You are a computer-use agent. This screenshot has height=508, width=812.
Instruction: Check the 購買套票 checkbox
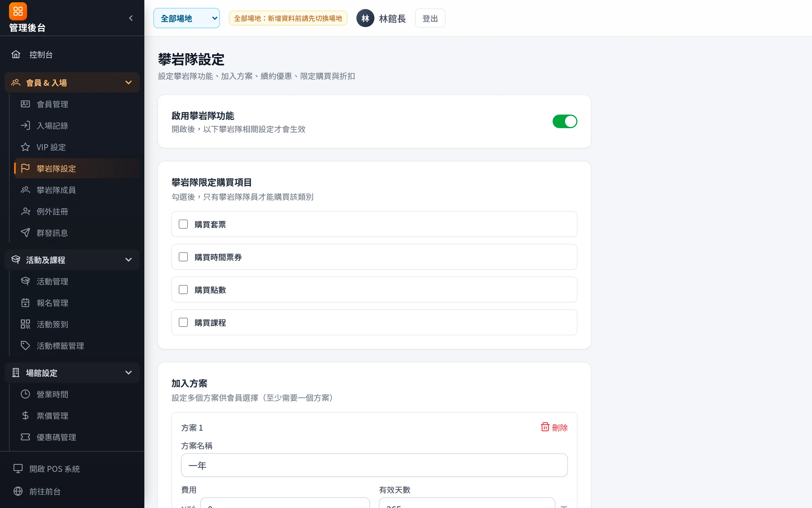[x=183, y=224]
